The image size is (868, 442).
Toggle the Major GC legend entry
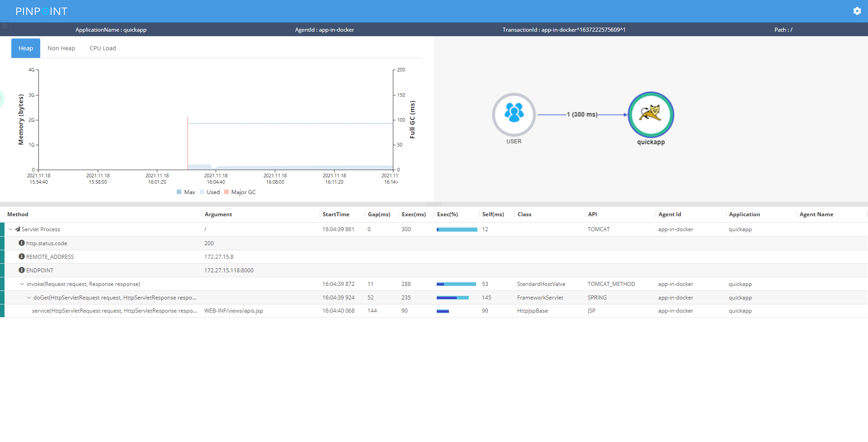pos(240,192)
